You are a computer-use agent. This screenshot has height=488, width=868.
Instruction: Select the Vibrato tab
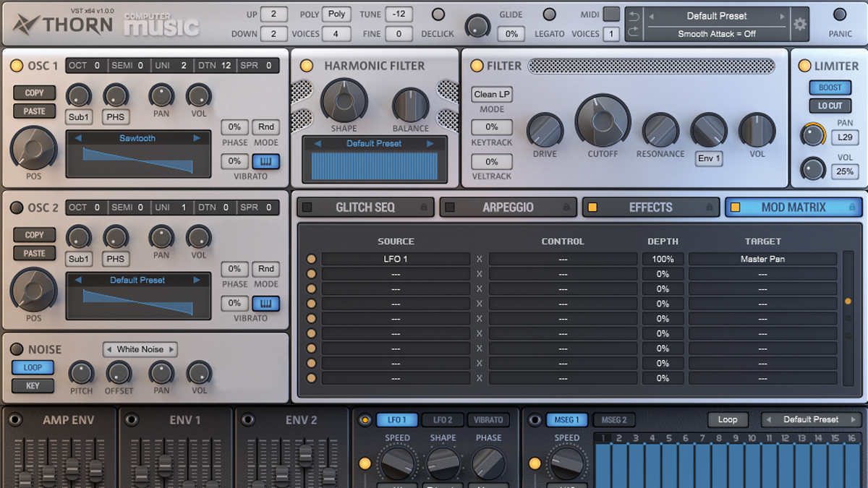point(488,419)
